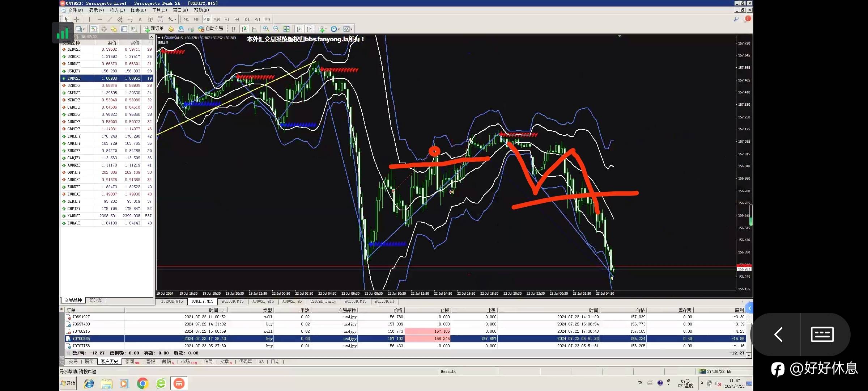The width and height of the screenshot is (868, 391).
Task: Select the Crosshair tool
Action: (77, 19)
